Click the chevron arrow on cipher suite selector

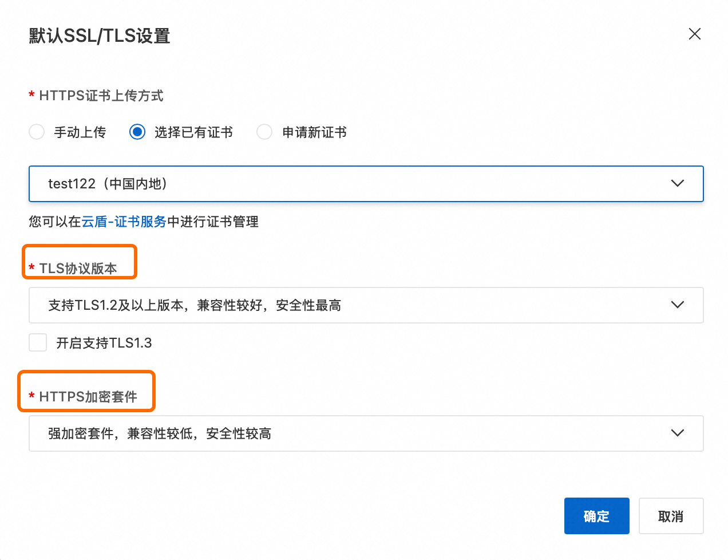pyautogui.click(x=677, y=433)
